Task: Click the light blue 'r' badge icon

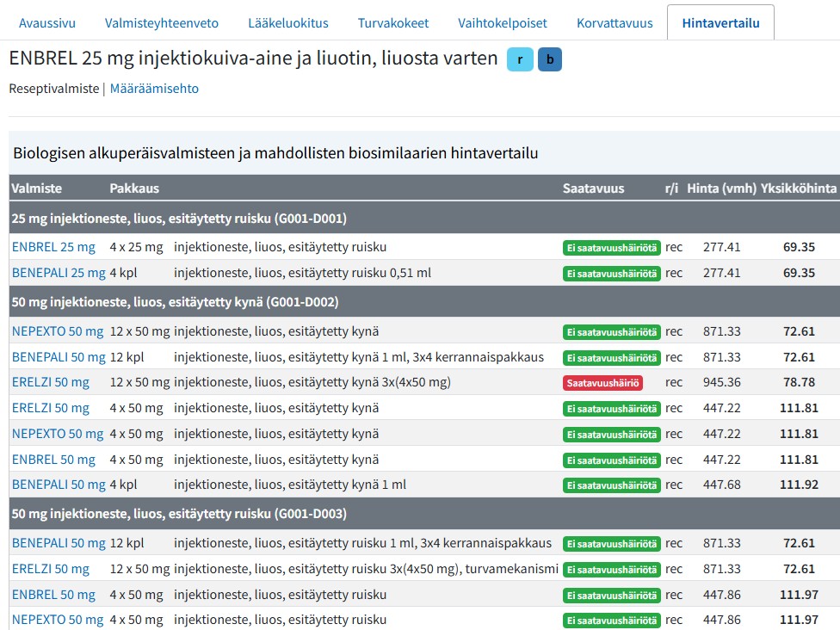Action: (520, 59)
